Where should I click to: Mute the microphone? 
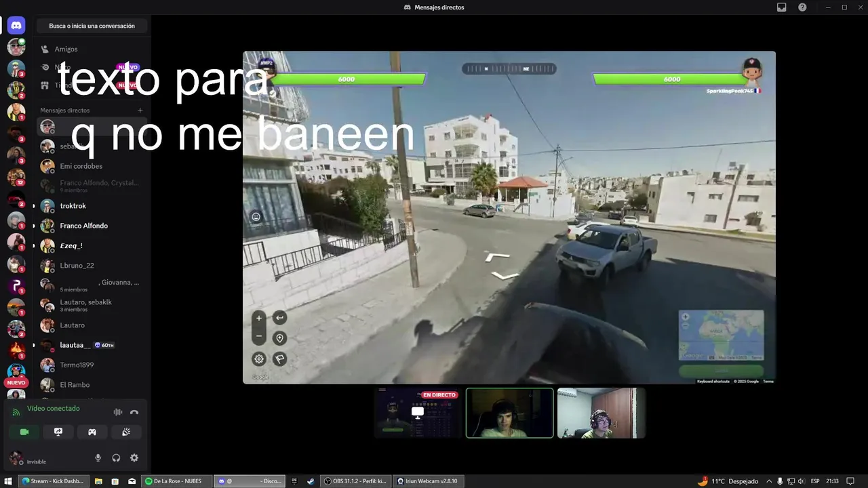point(98,457)
